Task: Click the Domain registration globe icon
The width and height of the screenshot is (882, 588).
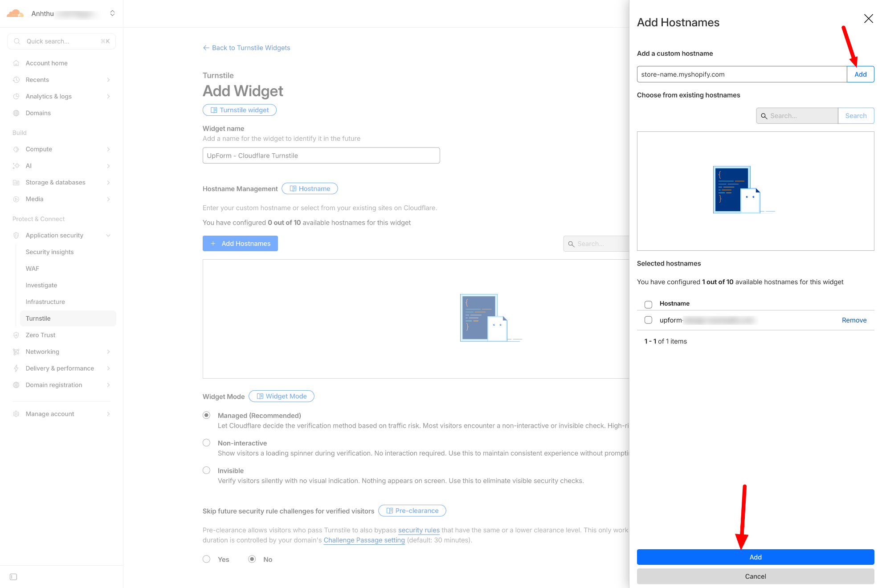Action: coord(16,385)
